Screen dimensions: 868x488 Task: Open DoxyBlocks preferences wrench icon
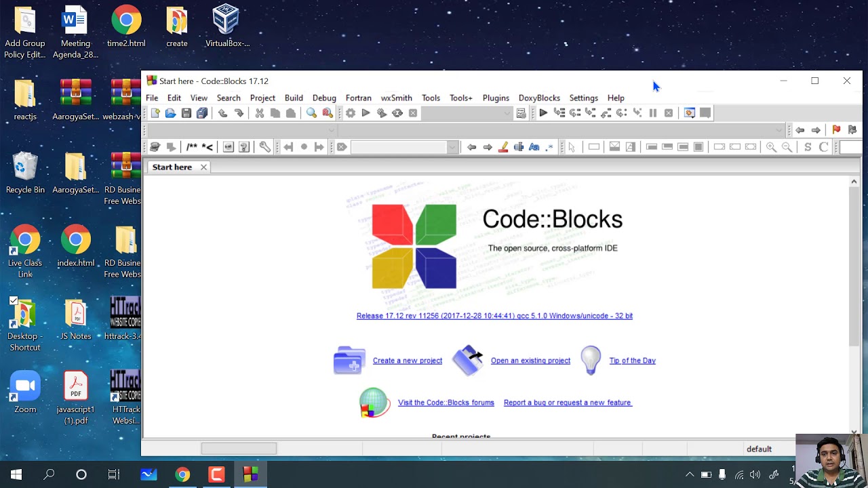(264, 147)
